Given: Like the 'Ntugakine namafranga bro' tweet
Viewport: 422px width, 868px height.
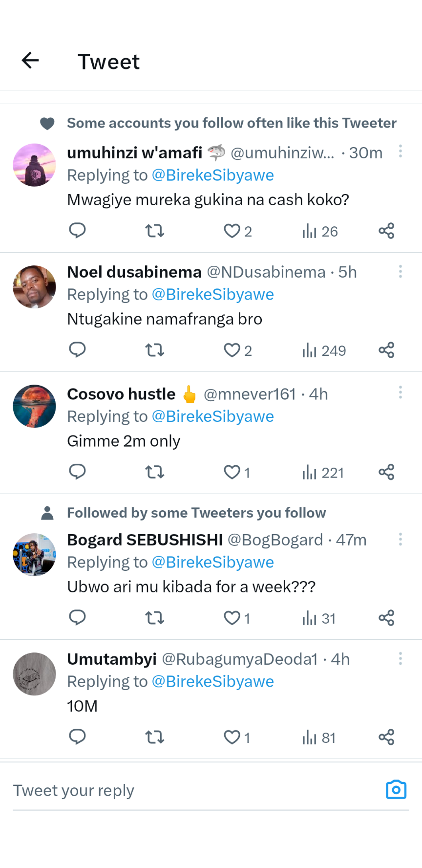Looking at the screenshot, I should tap(232, 350).
